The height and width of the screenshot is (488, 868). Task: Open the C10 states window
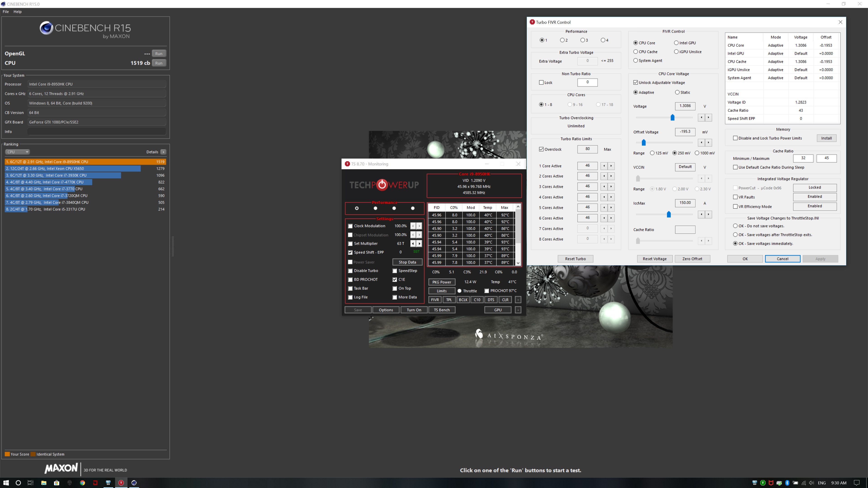477,300
